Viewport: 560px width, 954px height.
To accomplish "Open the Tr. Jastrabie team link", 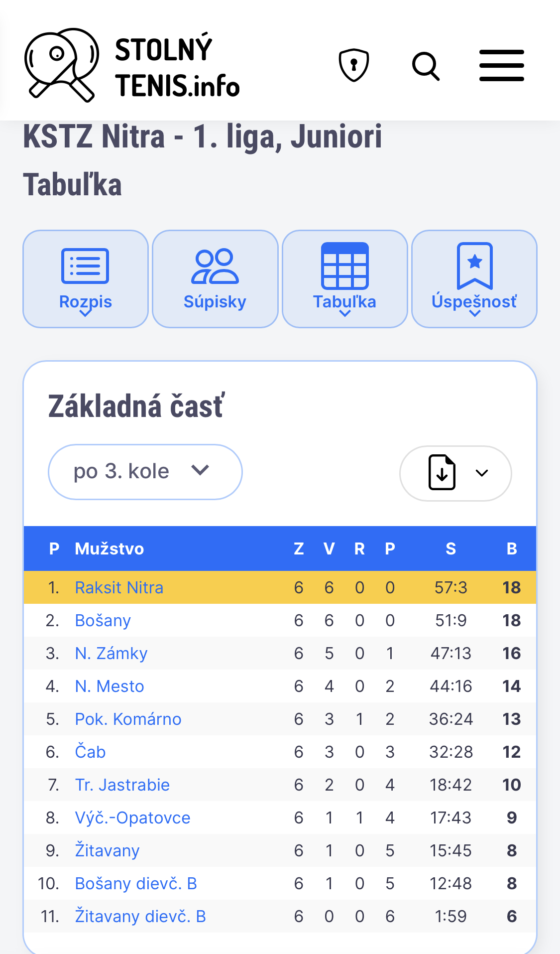I will point(122,785).
